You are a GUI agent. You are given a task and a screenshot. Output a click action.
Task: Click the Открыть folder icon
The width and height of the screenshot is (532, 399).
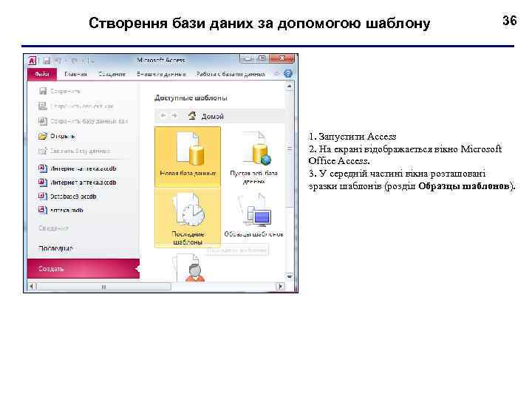[43, 136]
